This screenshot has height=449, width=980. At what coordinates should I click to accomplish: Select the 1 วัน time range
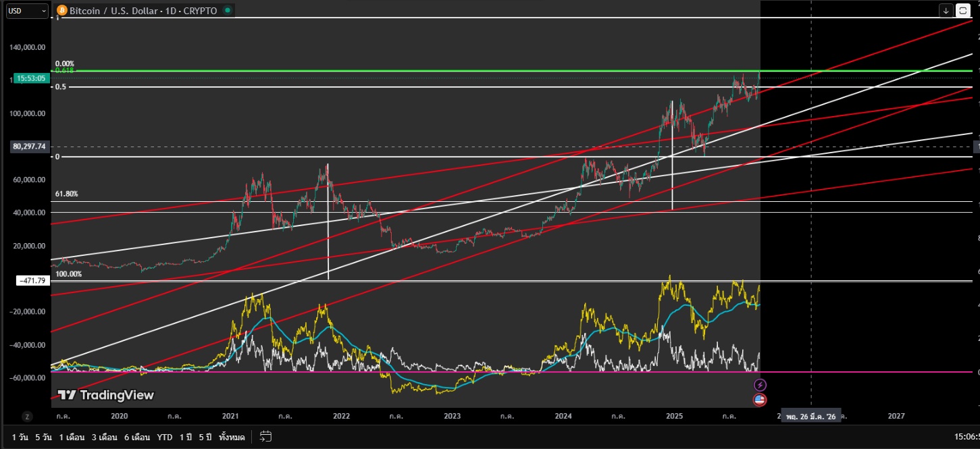pyautogui.click(x=20, y=438)
